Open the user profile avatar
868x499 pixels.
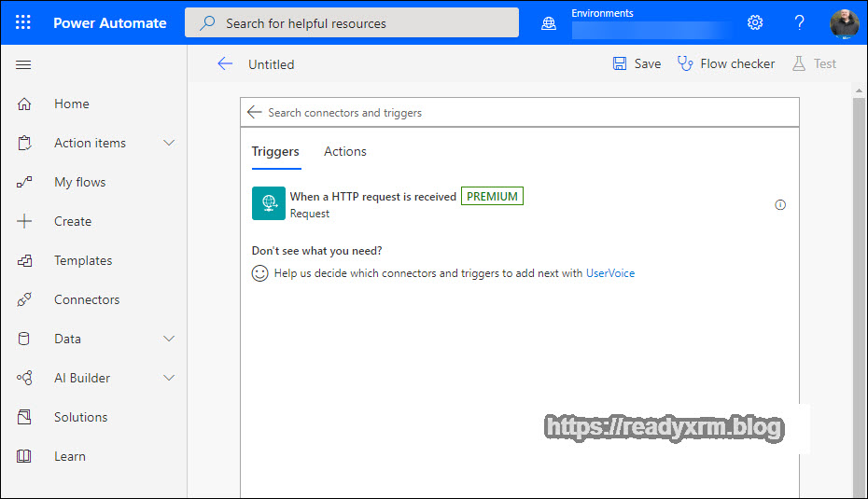coord(845,23)
